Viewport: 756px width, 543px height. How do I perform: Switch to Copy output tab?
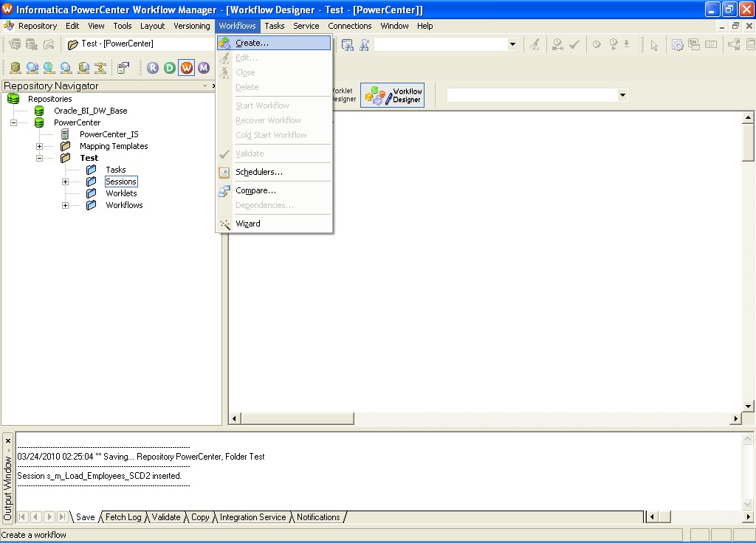[x=200, y=517]
